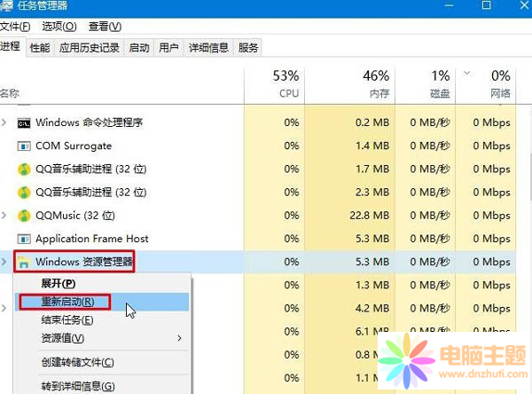532x394 pixels.
Task: Open the 查看(V) menu
Action: point(105,26)
